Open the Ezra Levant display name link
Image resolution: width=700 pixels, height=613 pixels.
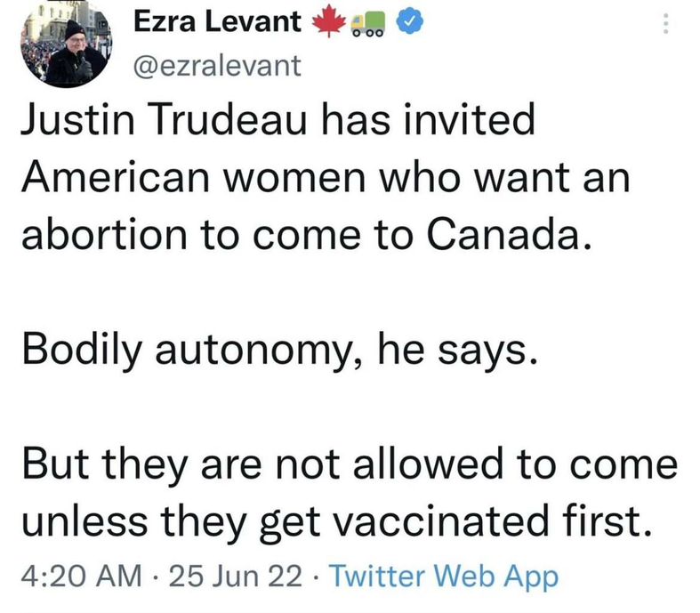click(217, 21)
